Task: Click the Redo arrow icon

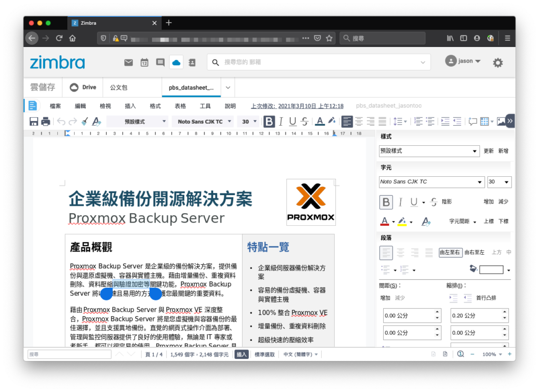Action: click(x=73, y=122)
